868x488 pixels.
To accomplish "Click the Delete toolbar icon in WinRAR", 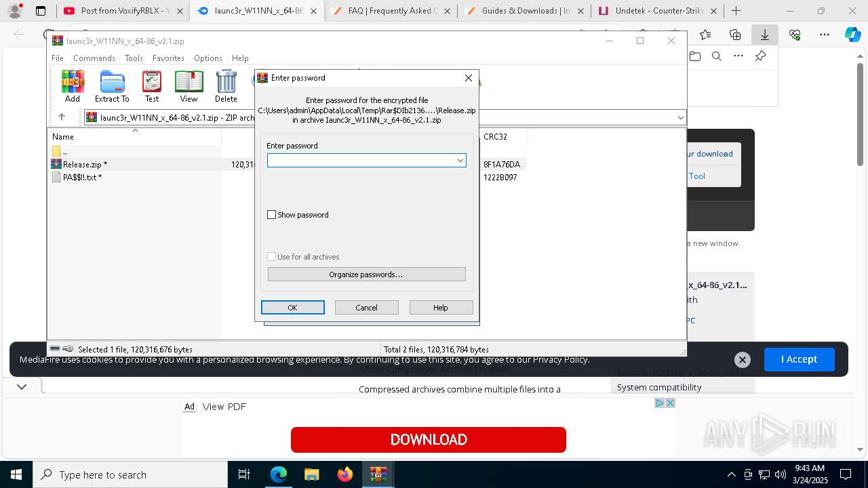I will (x=226, y=86).
